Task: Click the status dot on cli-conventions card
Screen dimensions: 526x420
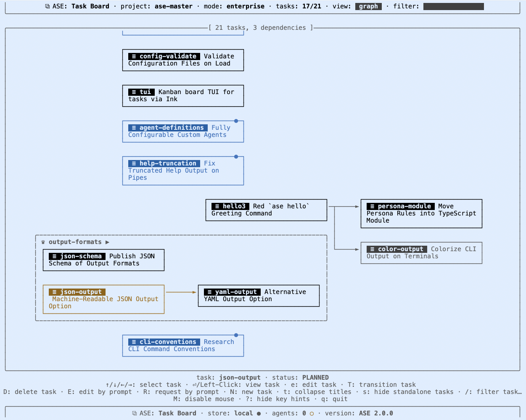Action: pyautogui.click(x=236, y=335)
